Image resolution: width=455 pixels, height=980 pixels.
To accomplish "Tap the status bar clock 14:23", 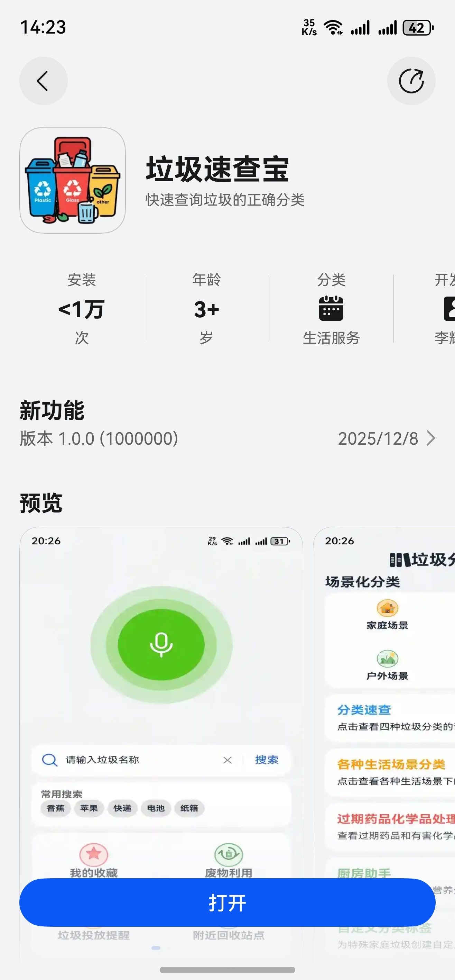I will (x=43, y=27).
